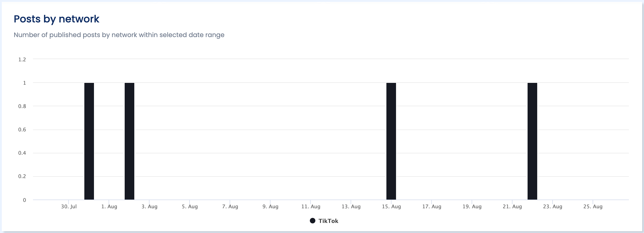This screenshot has height=233, width=644.
Task: Click the '9. Aug' axis label
Action: coord(270,206)
